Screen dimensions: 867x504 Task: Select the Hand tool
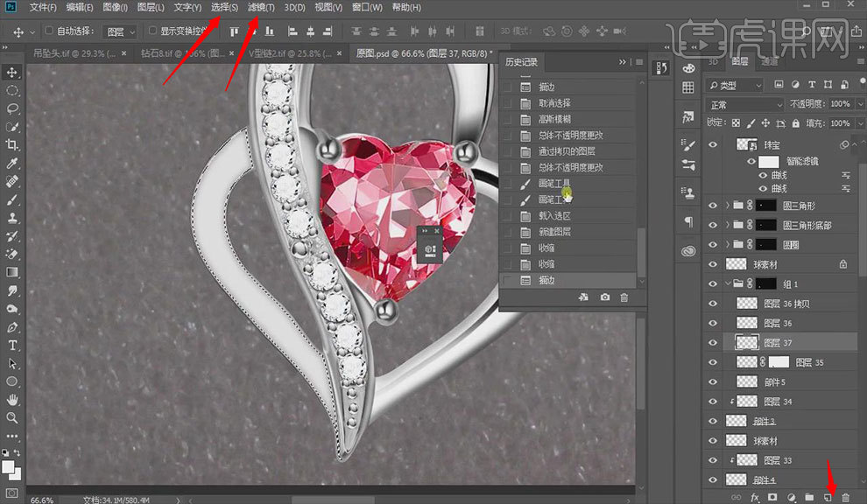point(13,400)
